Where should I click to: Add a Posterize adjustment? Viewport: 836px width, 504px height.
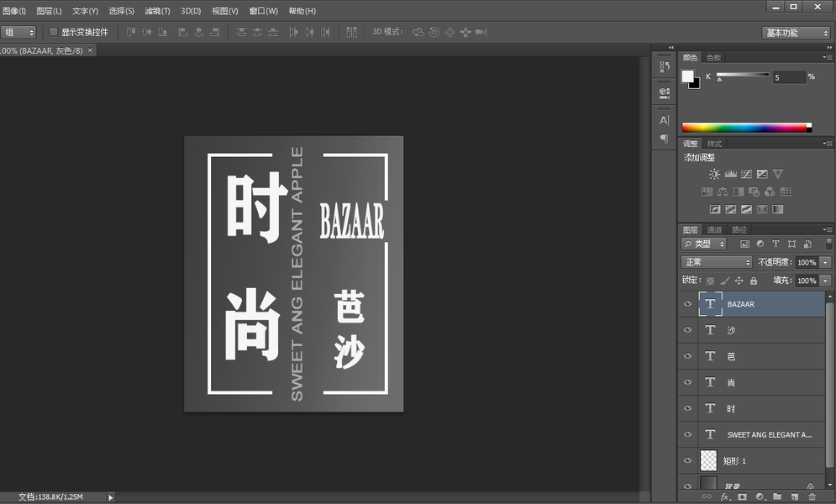[x=731, y=209]
